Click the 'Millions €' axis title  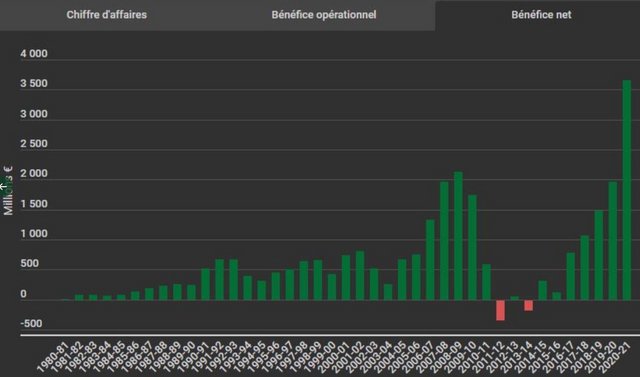(8, 191)
